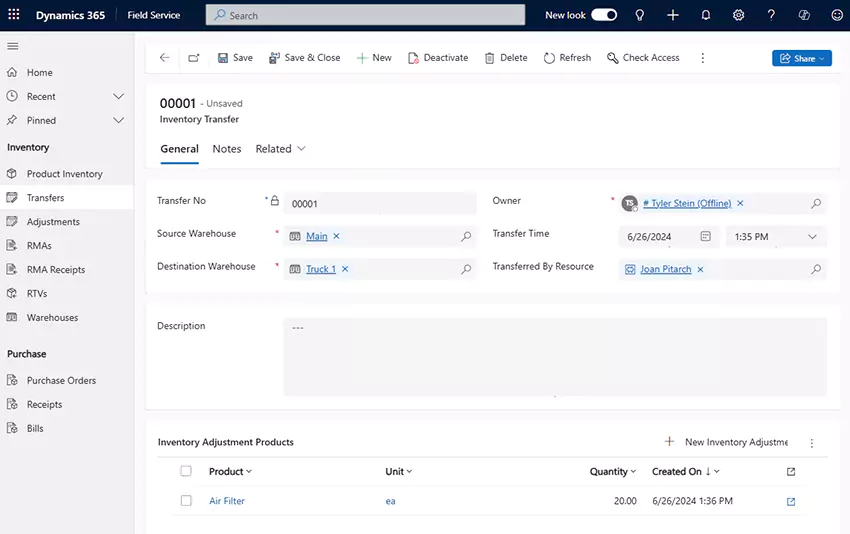Image resolution: width=850 pixels, height=534 pixels.
Task: Open Product Inventory in sidebar
Action: 67,174
